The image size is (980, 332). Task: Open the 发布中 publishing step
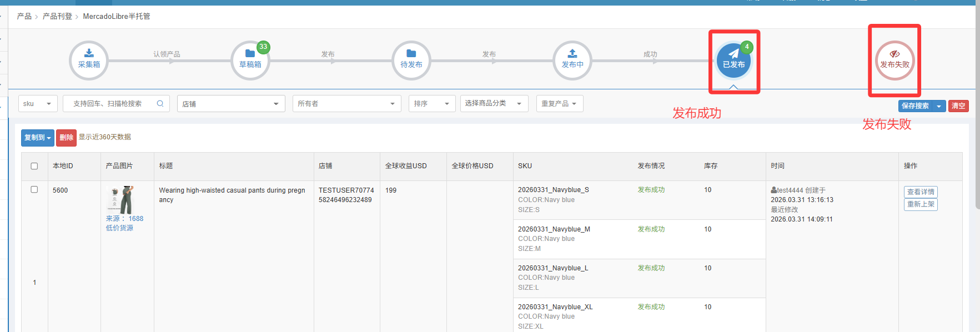(x=572, y=60)
